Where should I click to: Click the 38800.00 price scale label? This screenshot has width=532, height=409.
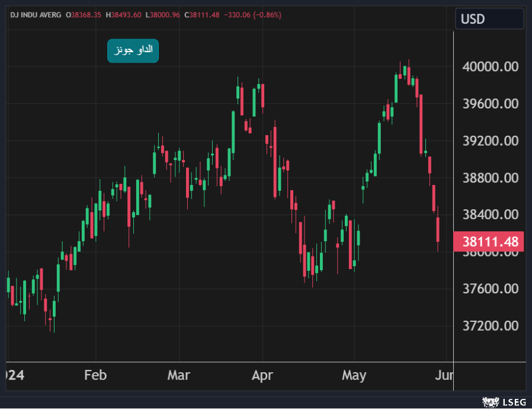click(x=489, y=178)
